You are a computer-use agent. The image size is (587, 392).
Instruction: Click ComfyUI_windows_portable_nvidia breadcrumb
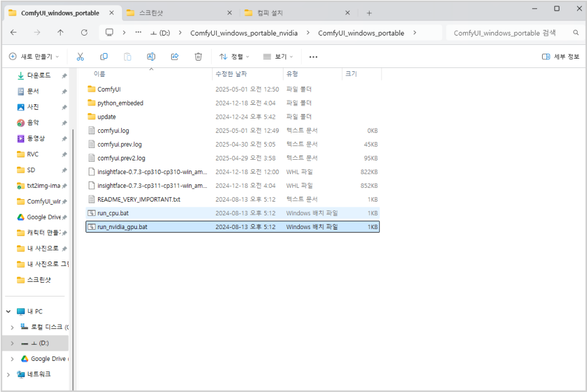click(x=244, y=33)
